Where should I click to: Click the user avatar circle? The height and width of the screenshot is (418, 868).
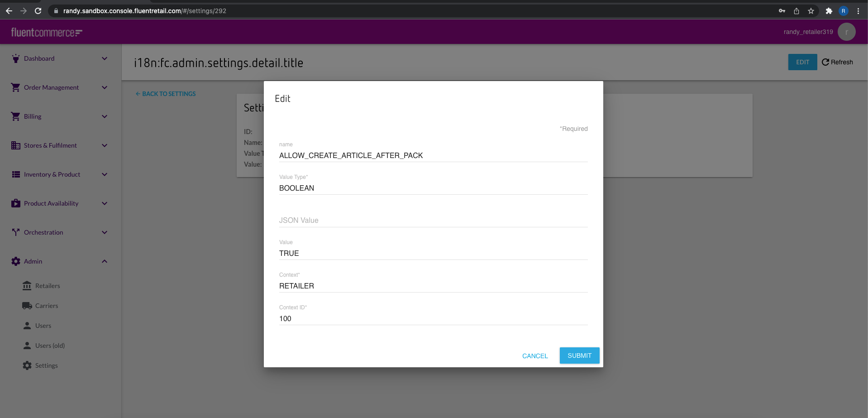click(x=846, y=32)
